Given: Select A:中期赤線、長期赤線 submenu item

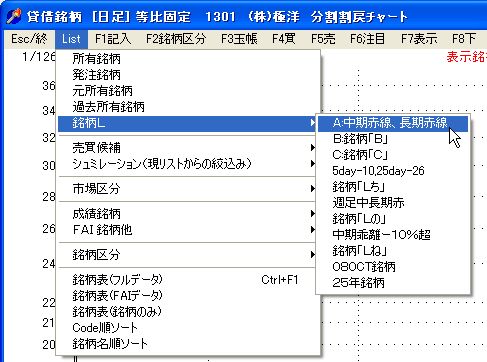Looking at the screenshot, I should point(393,123).
